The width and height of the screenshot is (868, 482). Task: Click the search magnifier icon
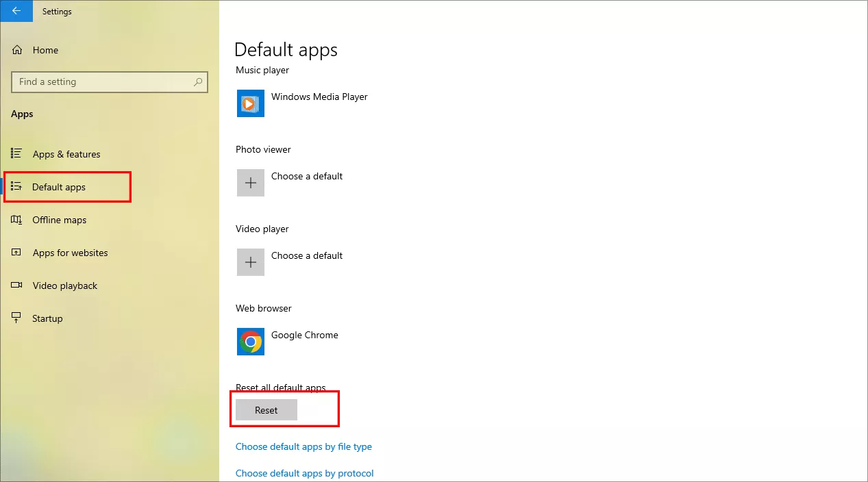pyautogui.click(x=198, y=81)
